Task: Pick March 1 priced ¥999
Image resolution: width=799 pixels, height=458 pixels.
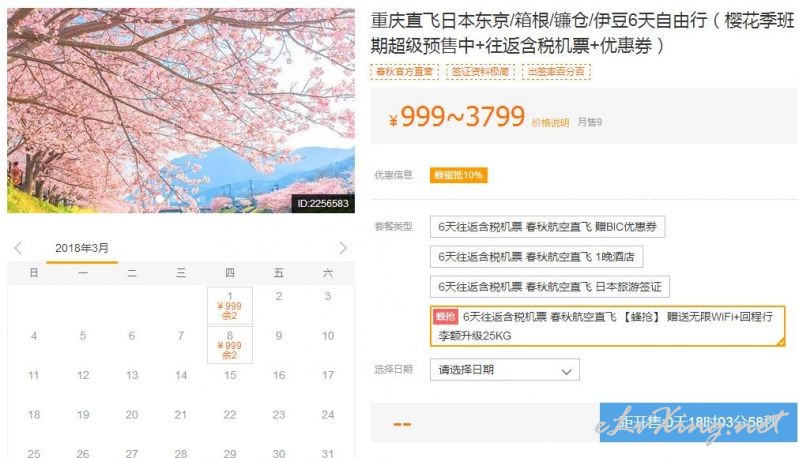Action: pos(230,306)
